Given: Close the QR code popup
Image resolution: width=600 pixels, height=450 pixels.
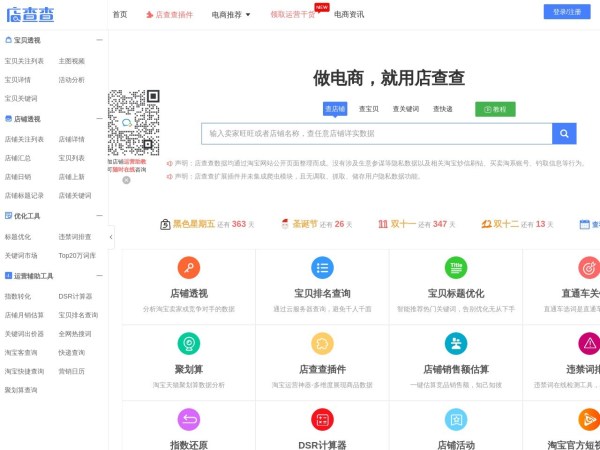Looking at the screenshot, I should click(126, 180).
